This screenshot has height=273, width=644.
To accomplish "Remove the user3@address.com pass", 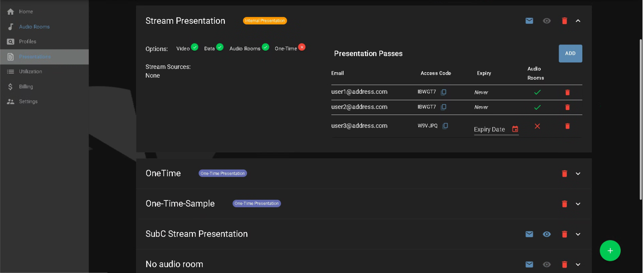I will (567, 126).
